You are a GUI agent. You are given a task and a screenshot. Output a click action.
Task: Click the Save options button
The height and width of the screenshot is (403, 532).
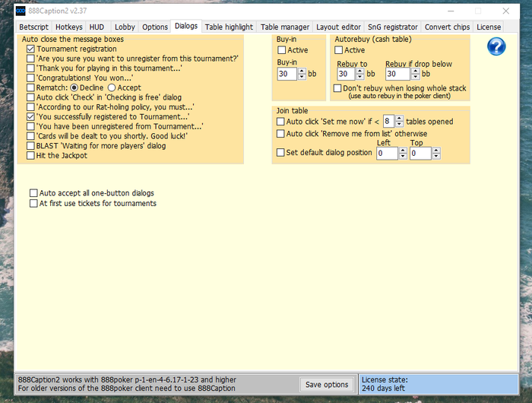[327, 385]
